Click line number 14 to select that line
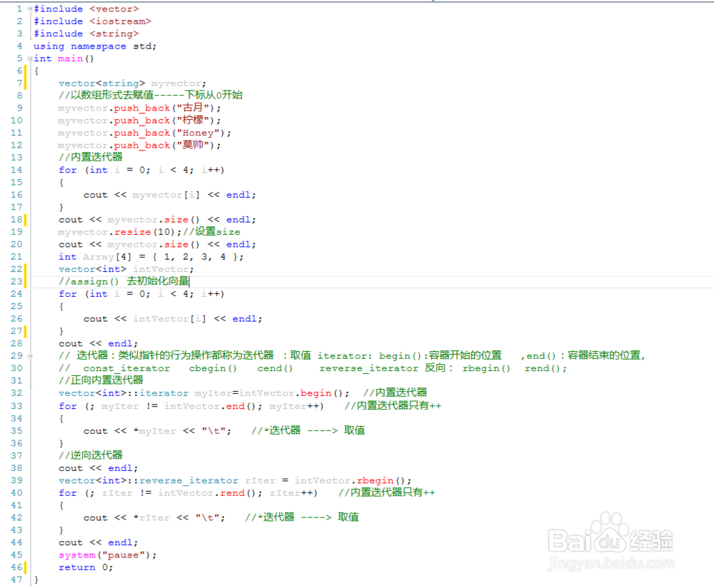Screen dimensions: 714x588 click(x=16, y=170)
